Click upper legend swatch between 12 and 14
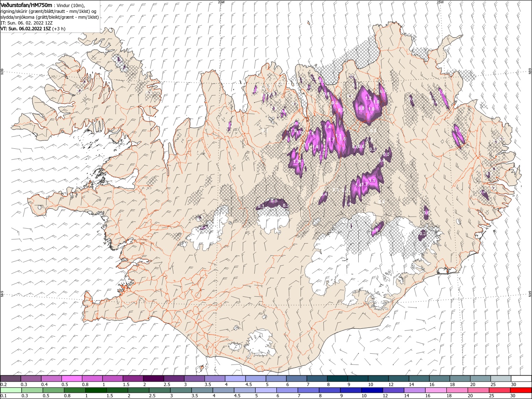 point(399,379)
